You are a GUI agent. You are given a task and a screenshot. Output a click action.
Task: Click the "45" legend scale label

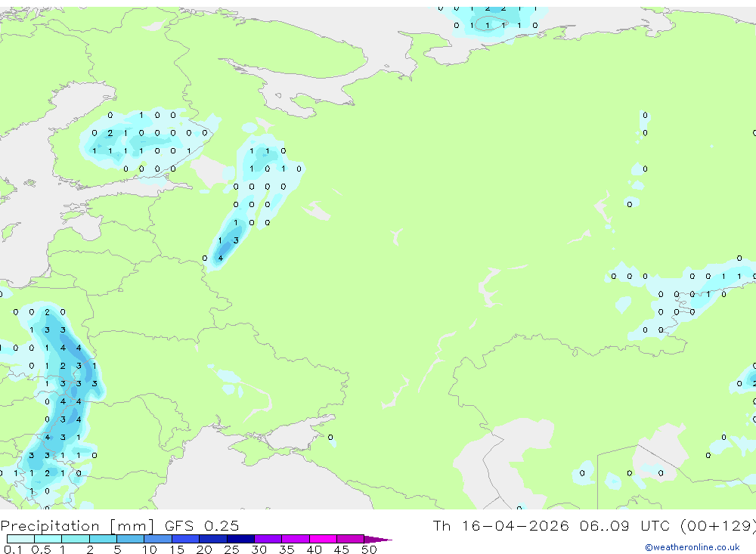[342, 549]
